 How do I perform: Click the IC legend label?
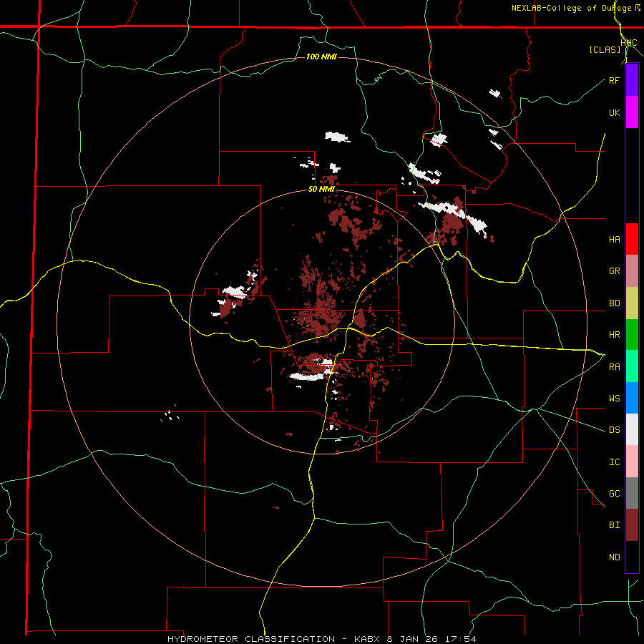[614, 462]
